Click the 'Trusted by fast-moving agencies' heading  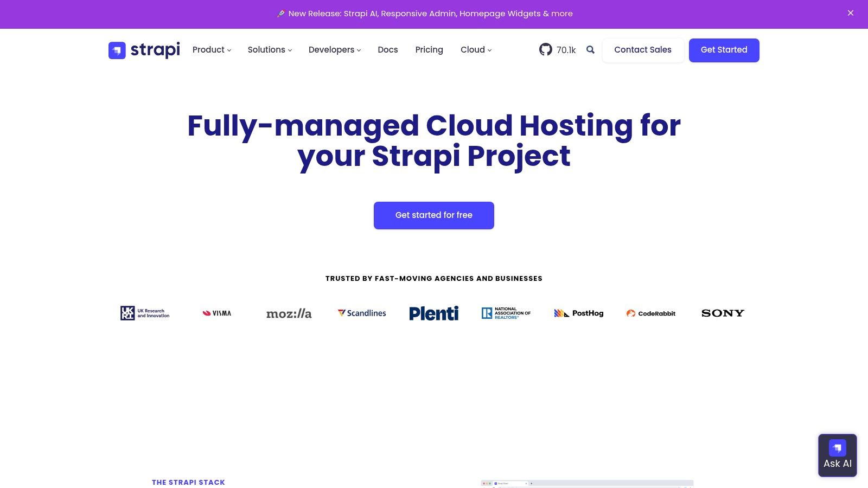point(434,279)
